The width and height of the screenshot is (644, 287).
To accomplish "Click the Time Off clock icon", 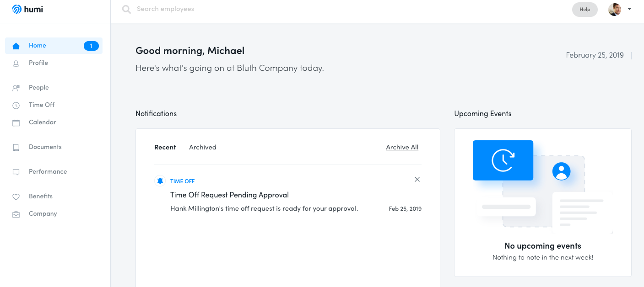I will tap(16, 105).
